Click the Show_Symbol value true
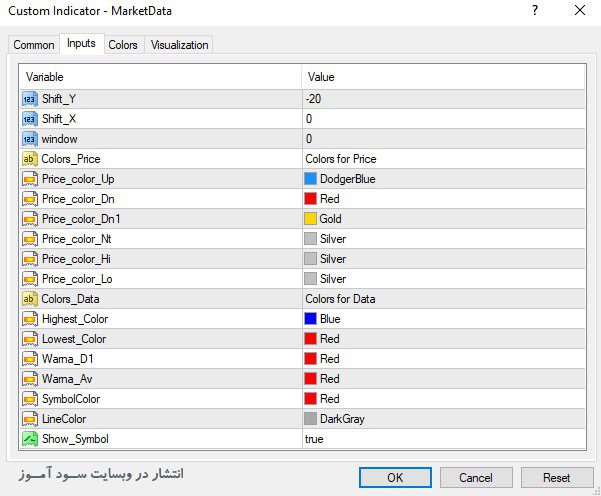Screen dimensions: 601x496 (314, 439)
